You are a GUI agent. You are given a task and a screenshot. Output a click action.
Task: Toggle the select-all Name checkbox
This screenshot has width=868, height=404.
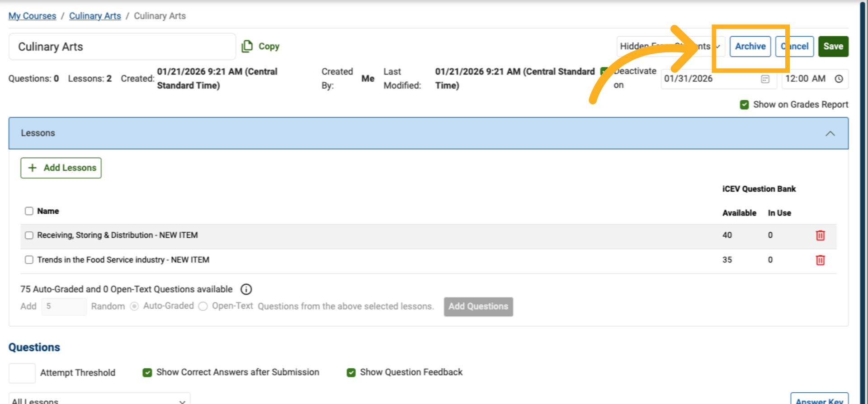point(29,211)
